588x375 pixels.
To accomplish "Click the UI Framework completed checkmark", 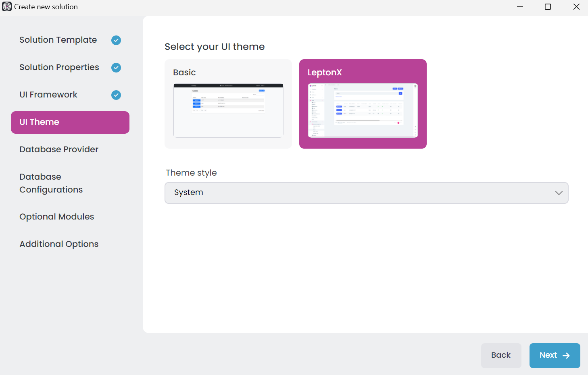I will coord(116,95).
